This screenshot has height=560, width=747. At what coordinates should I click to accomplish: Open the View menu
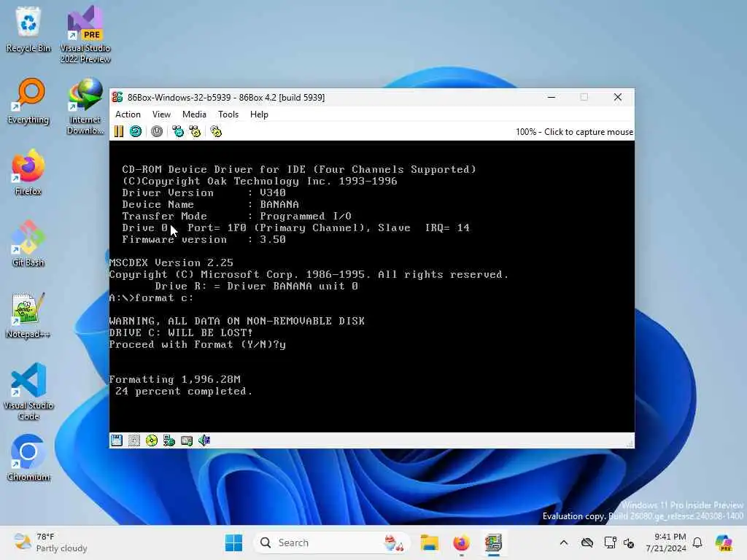coord(161,114)
